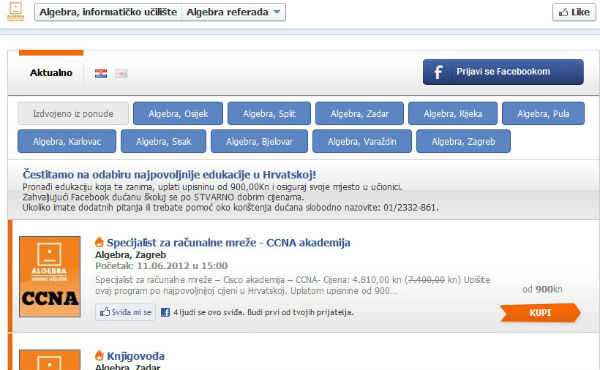This screenshot has width=600, height=370.
Task: Filter offers by Algebra, Rijeka
Action: pyautogui.click(x=453, y=113)
